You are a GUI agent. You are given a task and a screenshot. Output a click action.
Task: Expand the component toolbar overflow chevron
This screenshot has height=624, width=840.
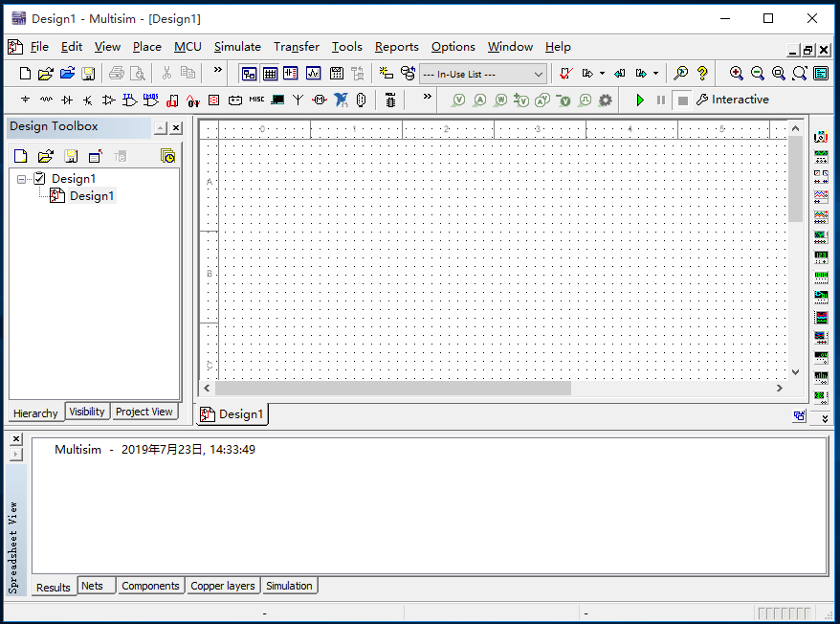point(427,97)
